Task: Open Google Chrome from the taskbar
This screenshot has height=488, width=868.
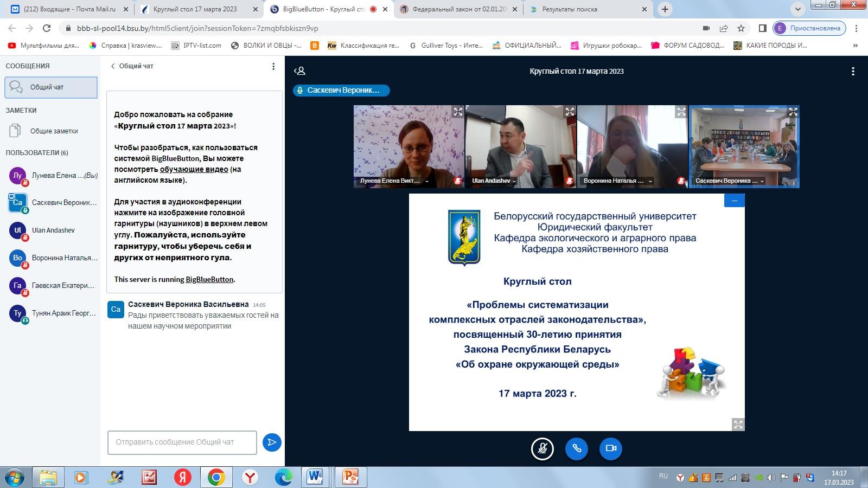Action: [216, 477]
